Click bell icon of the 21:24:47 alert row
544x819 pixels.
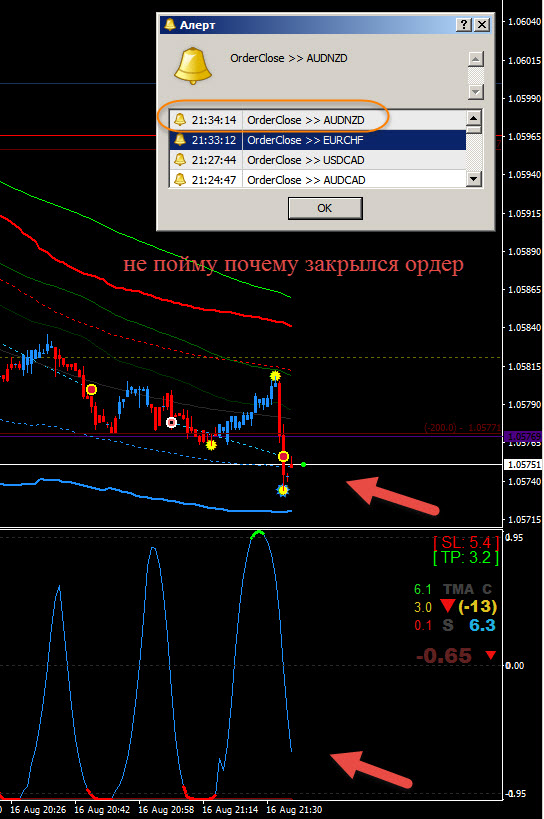coord(180,179)
